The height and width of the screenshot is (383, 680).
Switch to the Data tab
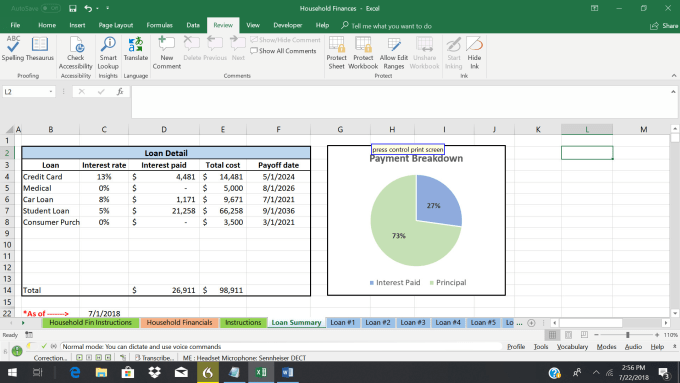pyautogui.click(x=193, y=25)
